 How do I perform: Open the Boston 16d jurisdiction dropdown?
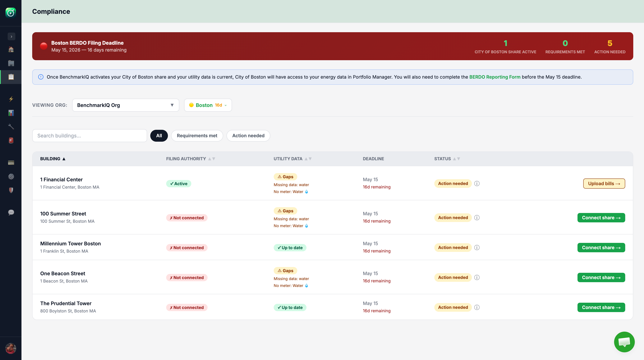click(x=208, y=105)
